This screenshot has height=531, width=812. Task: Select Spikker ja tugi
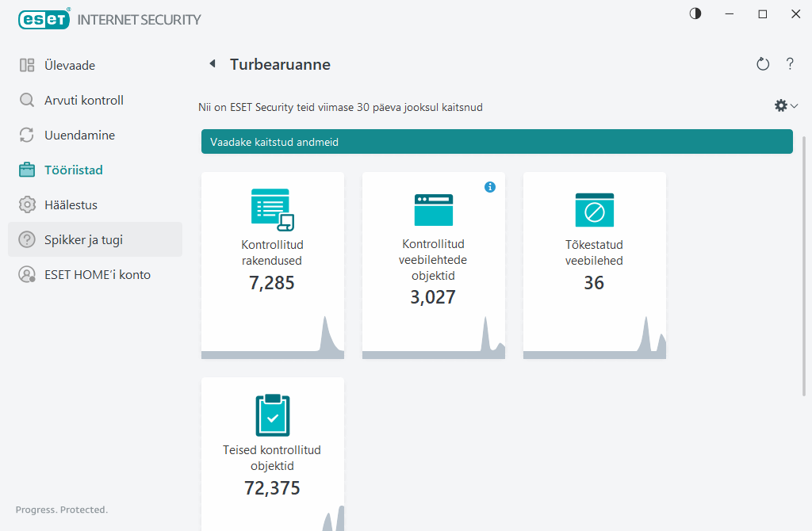[83, 240]
